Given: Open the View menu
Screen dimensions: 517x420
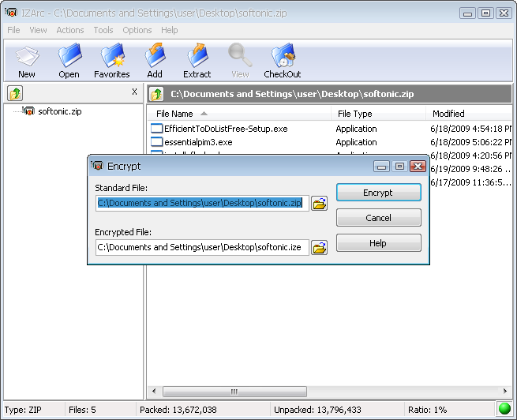Looking at the screenshot, I should [x=38, y=30].
